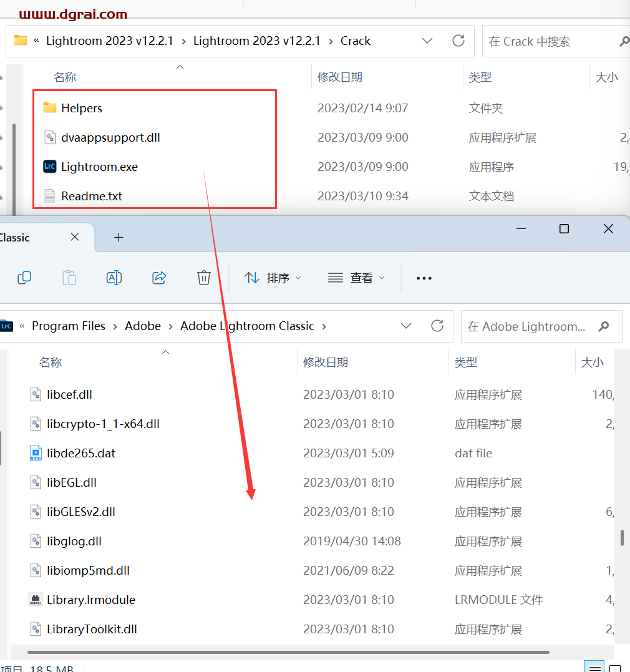The image size is (630, 672).
Task: Sort Lightroom window by 修改日期 column
Action: (x=326, y=362)
